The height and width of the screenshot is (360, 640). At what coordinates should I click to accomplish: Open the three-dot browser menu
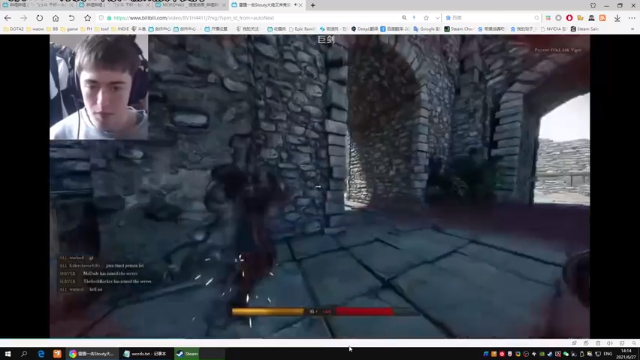(x=632, y=18)
